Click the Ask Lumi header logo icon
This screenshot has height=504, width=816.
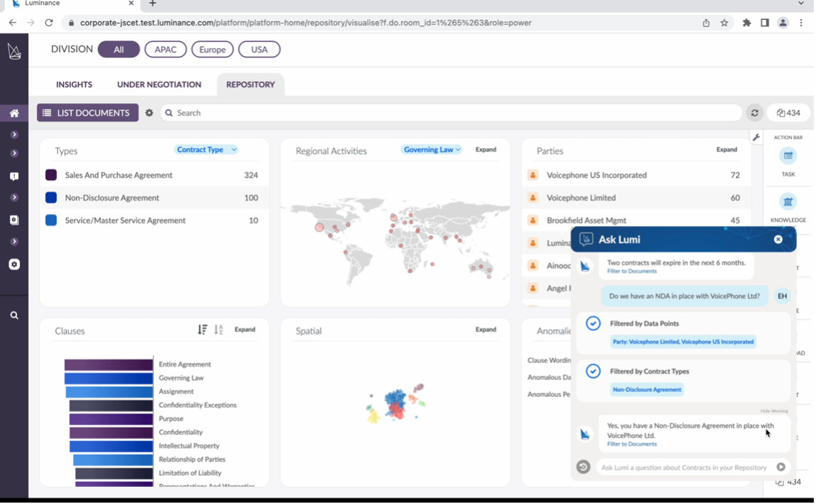point(586,240)
